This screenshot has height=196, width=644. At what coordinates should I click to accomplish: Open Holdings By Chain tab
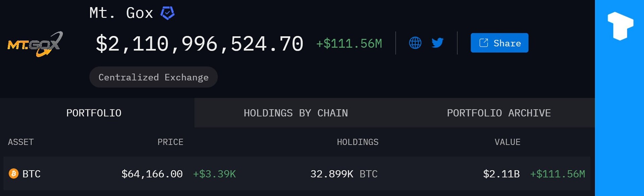[x=296, y=113]
